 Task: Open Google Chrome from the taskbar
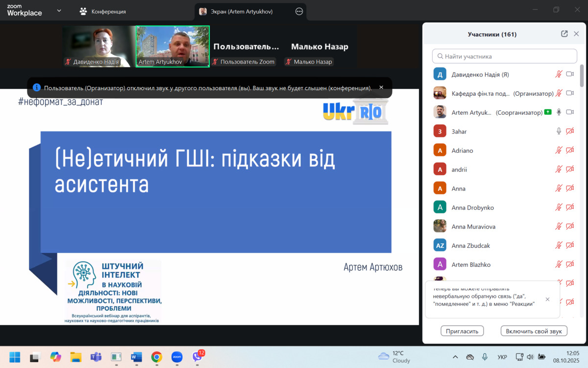[157, 357]
